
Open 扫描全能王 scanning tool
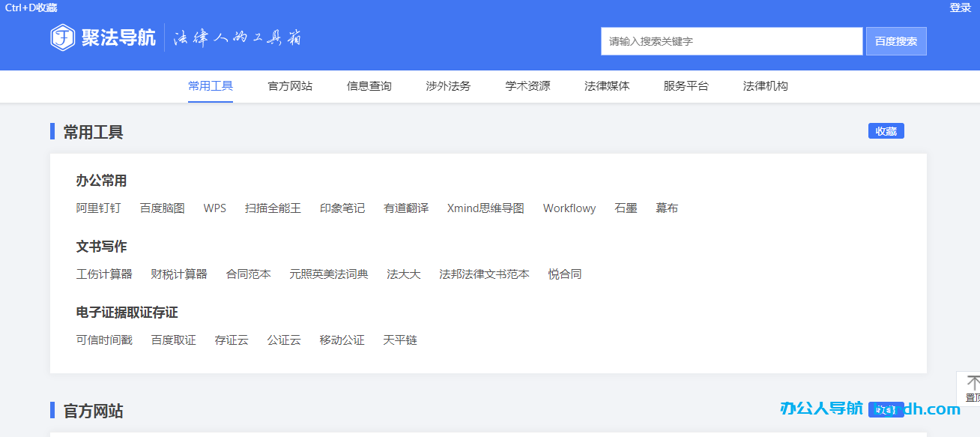pyautogui.click(x=273, y=208)
